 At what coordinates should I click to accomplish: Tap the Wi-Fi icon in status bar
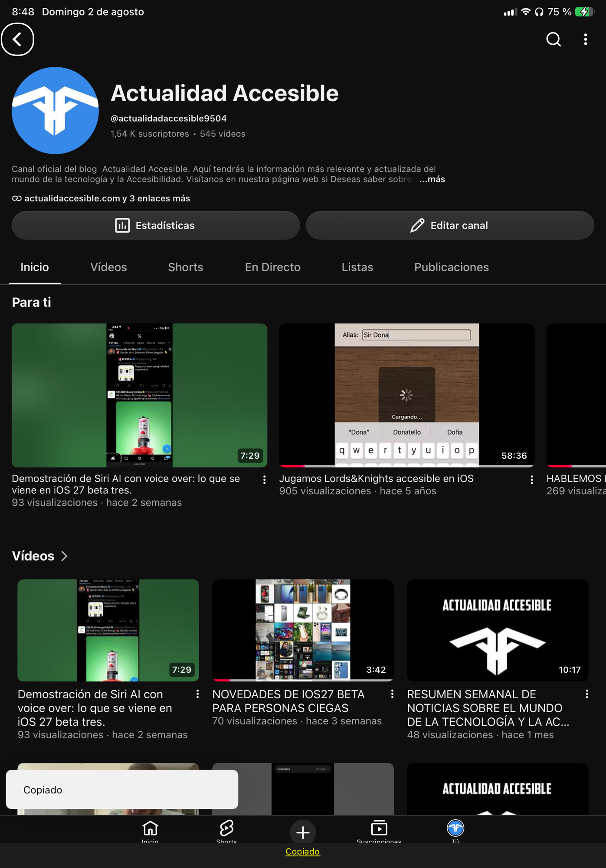click(526, 12)
